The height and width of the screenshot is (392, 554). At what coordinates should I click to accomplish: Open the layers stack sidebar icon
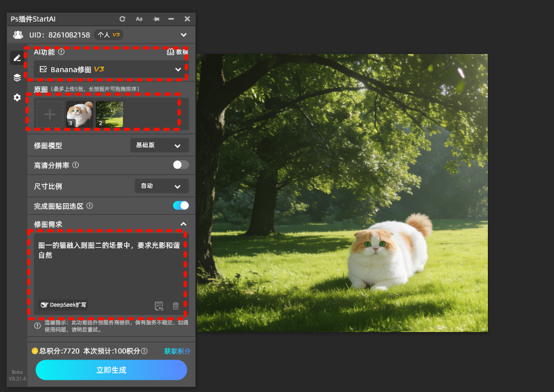(17, 78)
